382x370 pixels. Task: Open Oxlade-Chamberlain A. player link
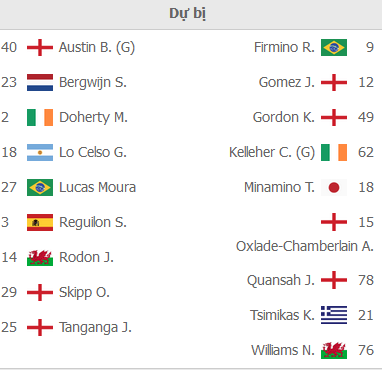coord(305,246)
